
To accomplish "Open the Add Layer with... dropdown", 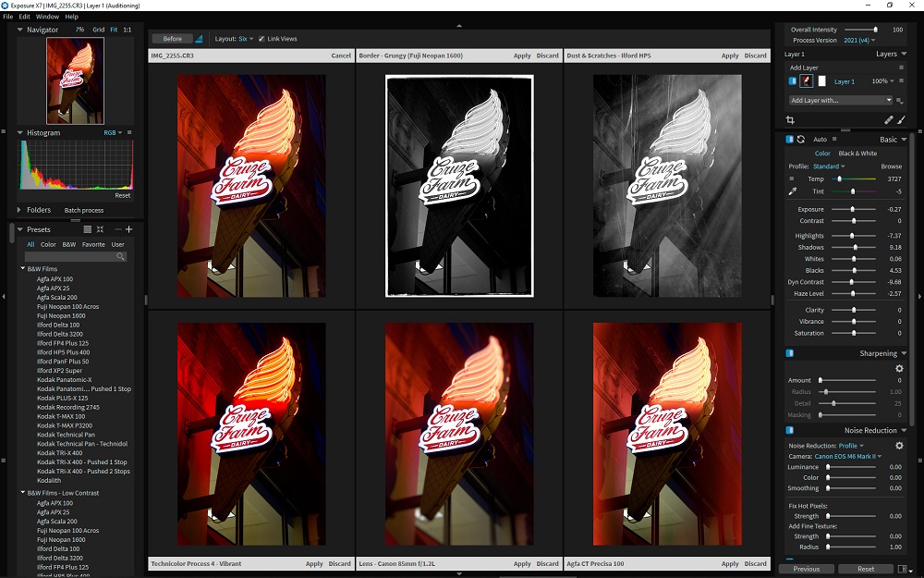I will tap(841, 100).
